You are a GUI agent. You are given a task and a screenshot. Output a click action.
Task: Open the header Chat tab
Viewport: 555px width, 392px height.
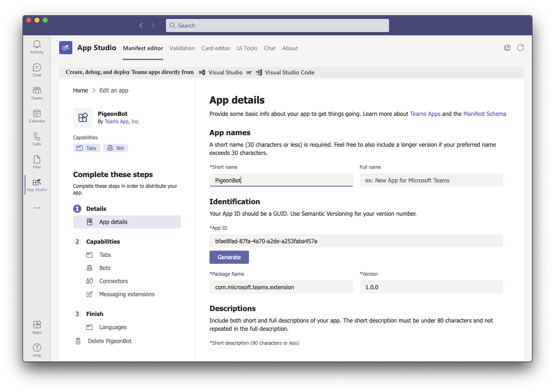pos(269,48)
